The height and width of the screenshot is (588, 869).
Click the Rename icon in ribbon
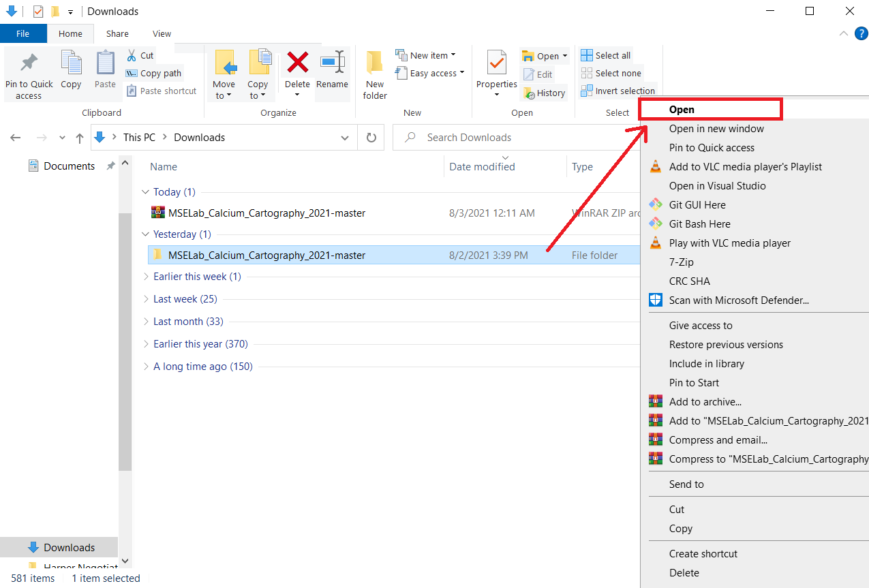[x=332, y=63]
